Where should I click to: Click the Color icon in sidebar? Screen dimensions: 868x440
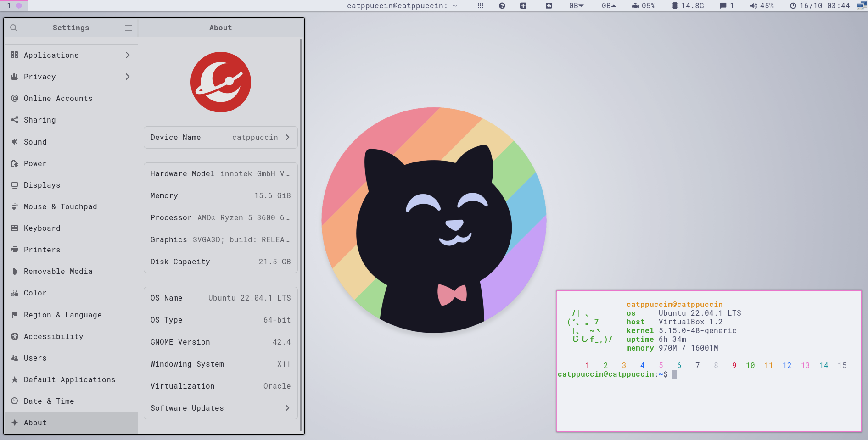[15, 293]
